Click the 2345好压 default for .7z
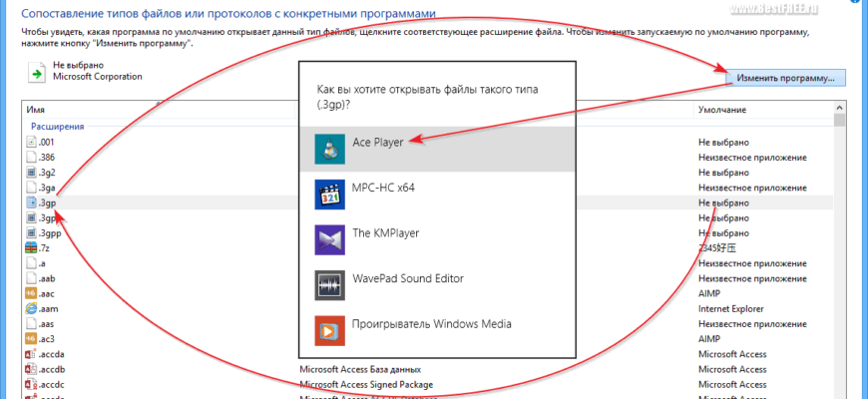This screenshot has width=868, height=399. point(716,248)
